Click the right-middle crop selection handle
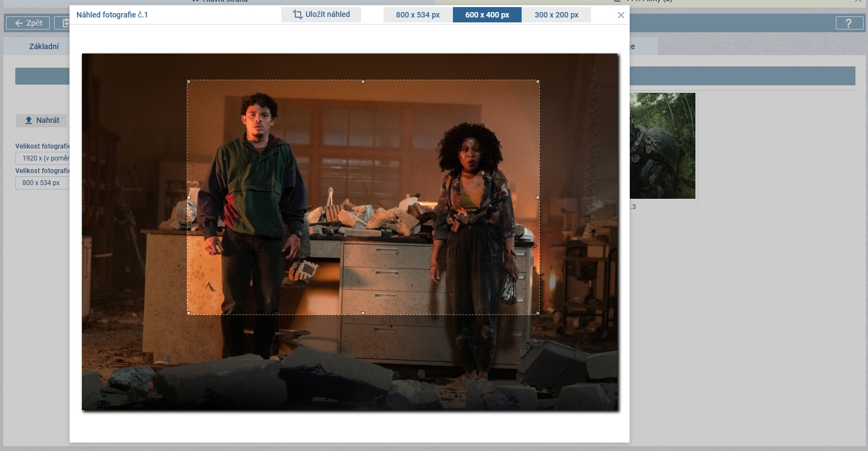The height and width of the screenshot is (451, 868). (538, 198)
